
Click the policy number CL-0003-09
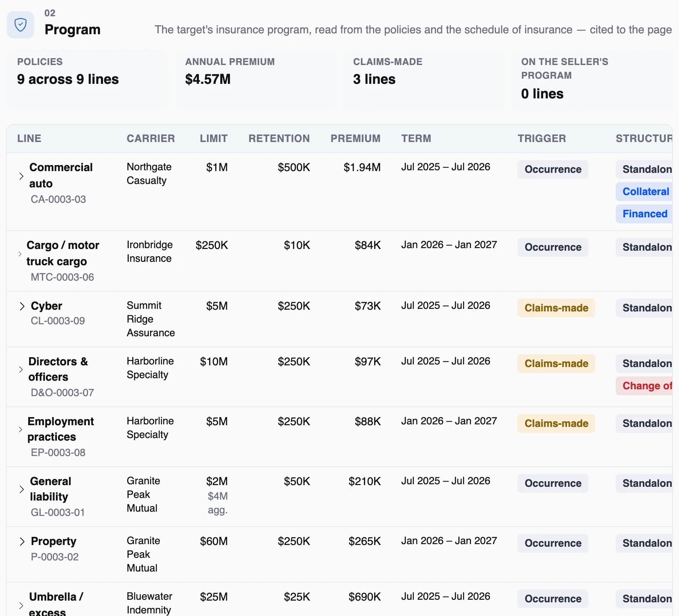pyautogui.click(x=58, y=321)
